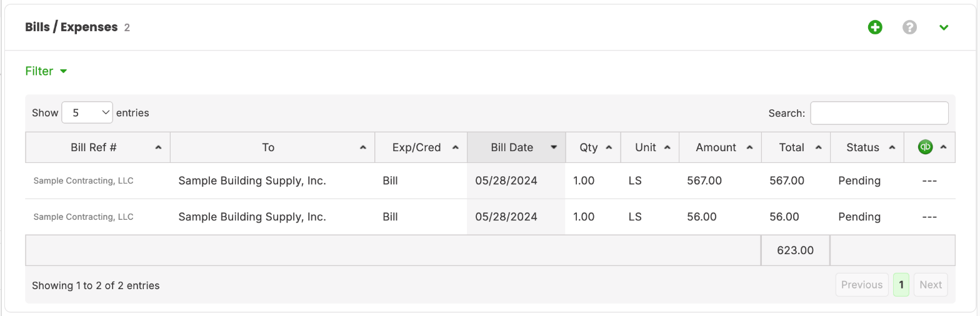Open the Filter dropdown

[x=46, y=71]
